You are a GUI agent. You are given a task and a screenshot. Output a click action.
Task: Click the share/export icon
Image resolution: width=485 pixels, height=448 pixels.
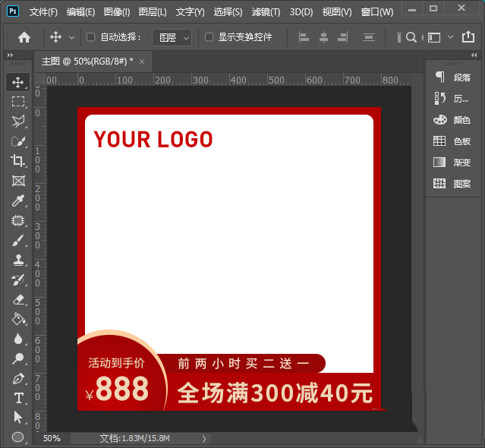pos(468,36)
